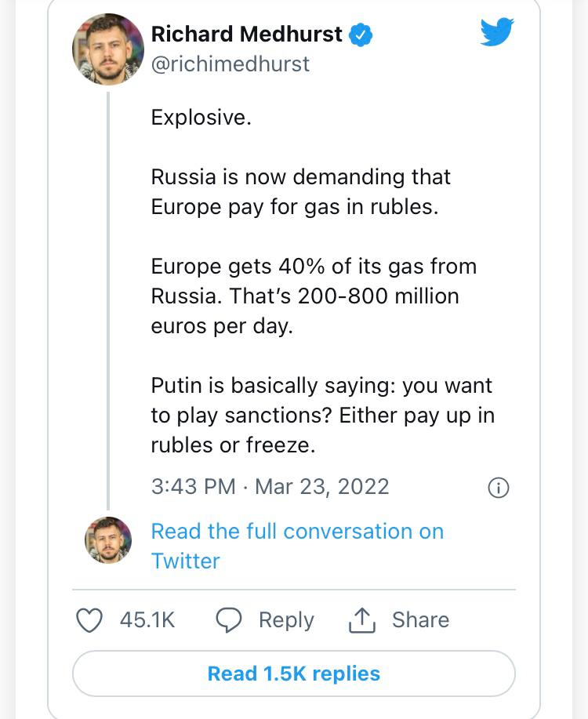
Task: Click the share upload arrow icon
Action: point(362,620)
